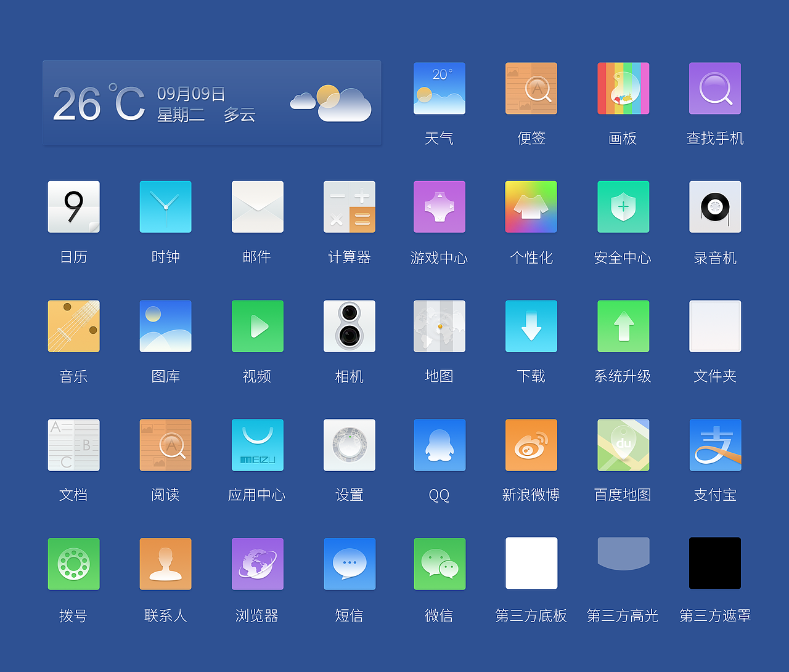Tap the 星期二 weekday text
The height and width of the screenshot is (672, 789).
[x=181, y=115]
